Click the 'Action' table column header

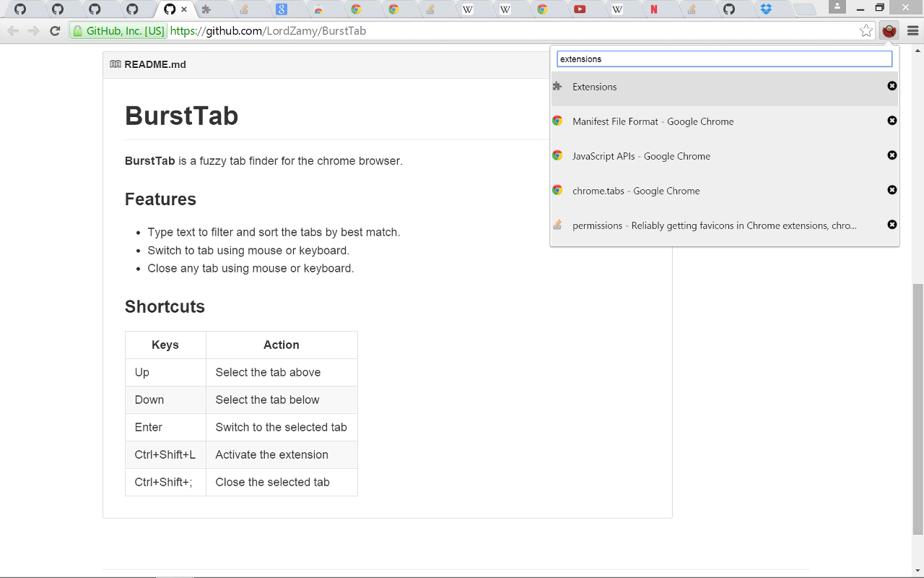coord(282,345)
